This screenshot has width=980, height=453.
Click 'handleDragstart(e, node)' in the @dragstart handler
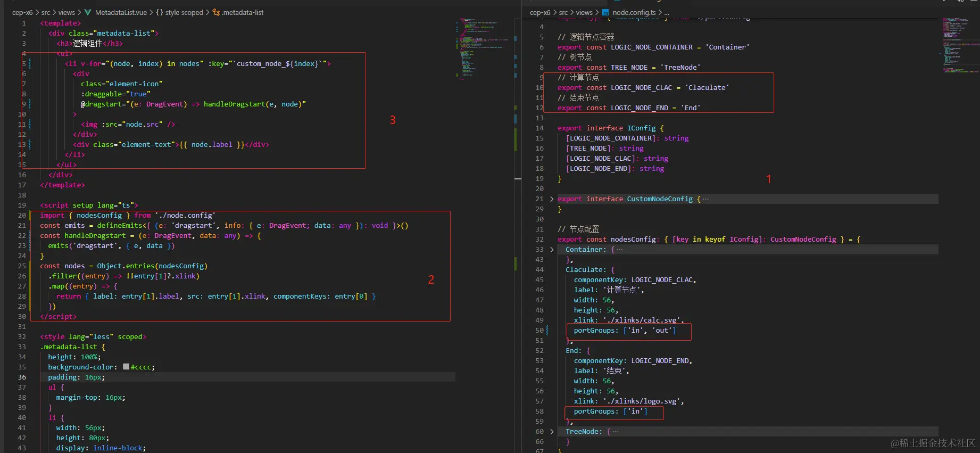(253, 104)
